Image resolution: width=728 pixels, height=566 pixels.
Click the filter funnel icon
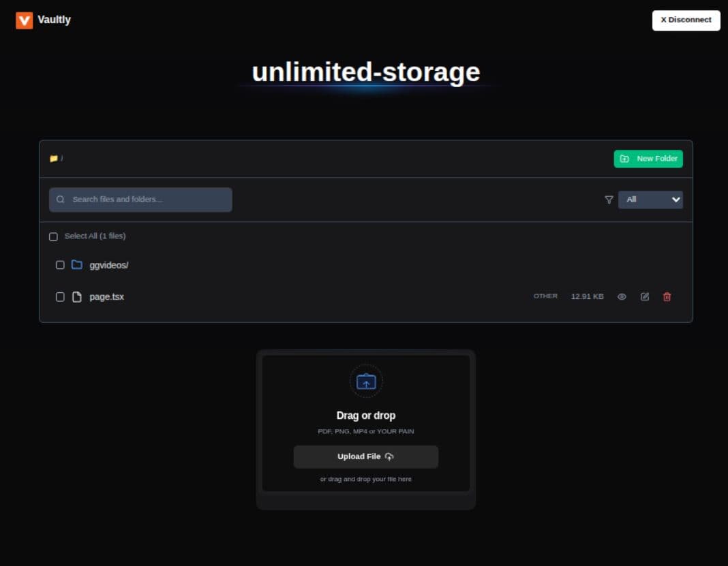tap(608, 200)
